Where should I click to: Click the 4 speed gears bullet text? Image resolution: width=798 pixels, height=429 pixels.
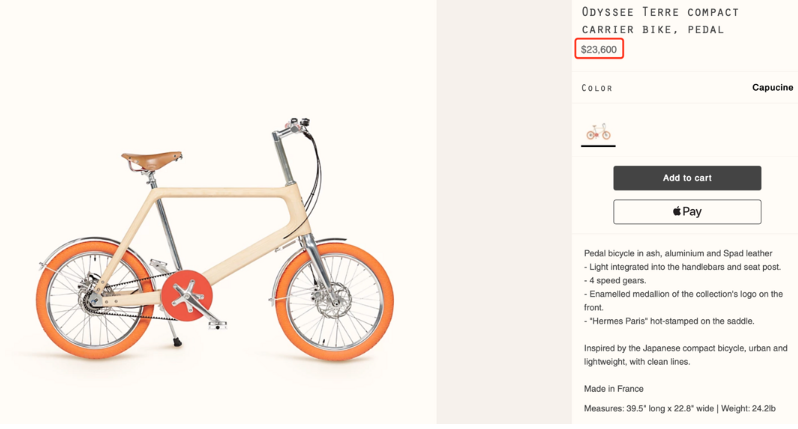615,280
